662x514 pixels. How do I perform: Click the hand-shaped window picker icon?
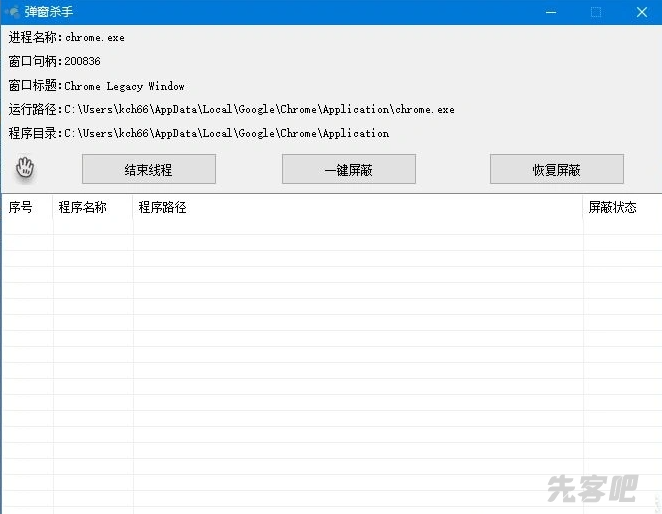(x=25, y=168)
